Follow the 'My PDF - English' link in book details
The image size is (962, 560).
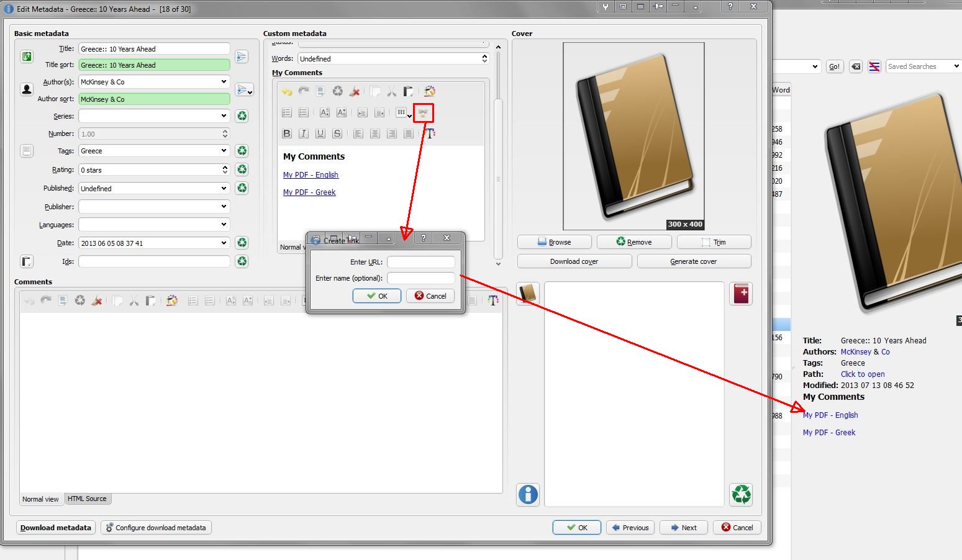click(830, 415)
